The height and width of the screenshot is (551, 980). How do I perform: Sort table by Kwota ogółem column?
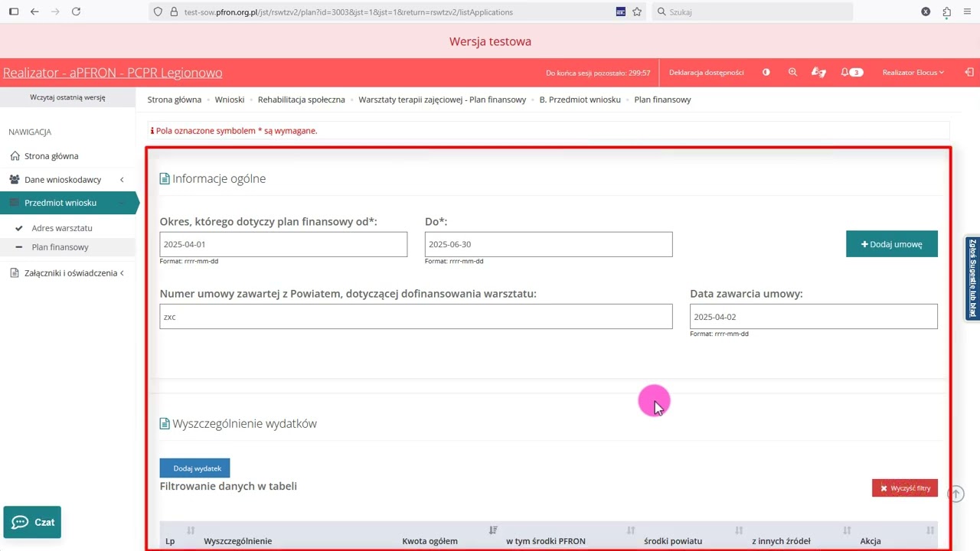[493, 530]
